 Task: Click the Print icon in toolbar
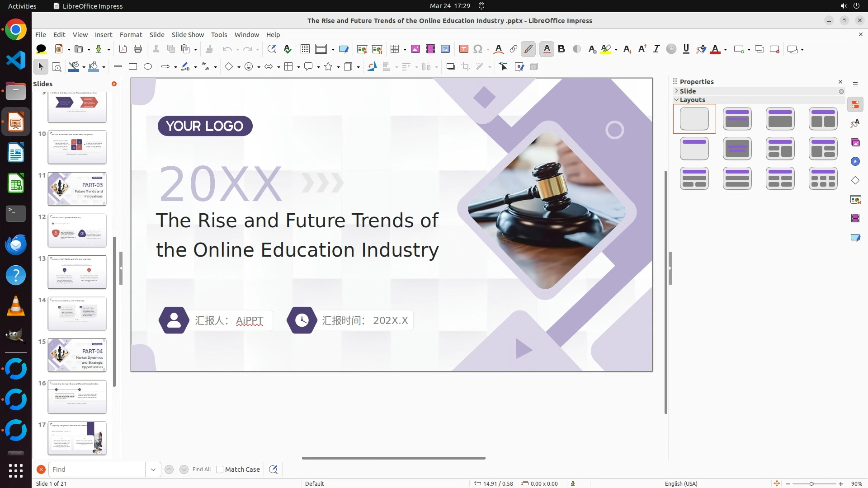coord(138,49)
